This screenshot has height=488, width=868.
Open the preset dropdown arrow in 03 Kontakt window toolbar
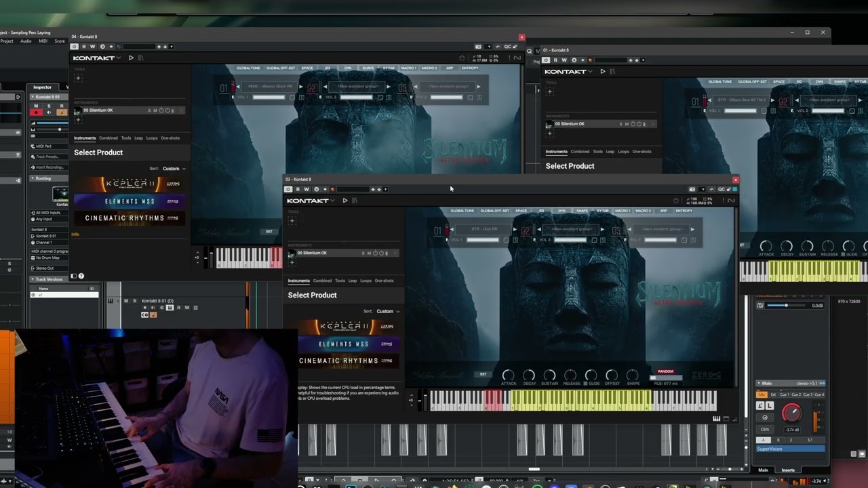[385, 189]
